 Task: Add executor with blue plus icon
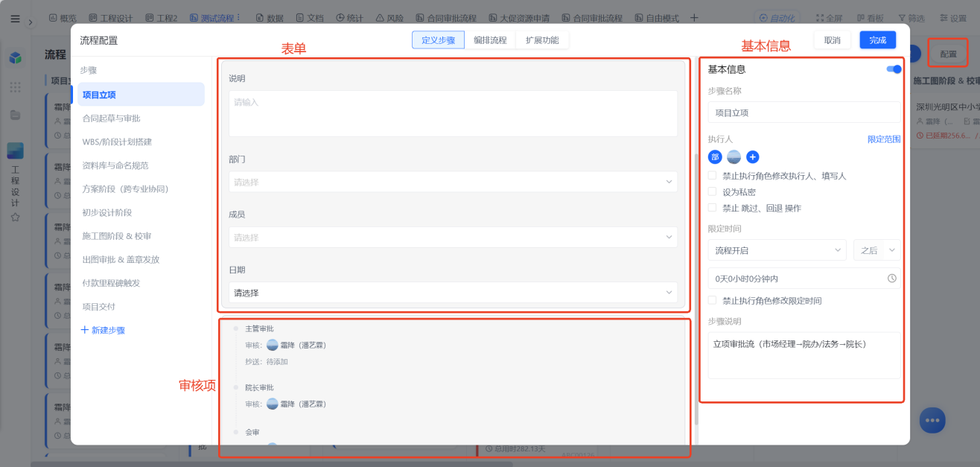click(753, 157)
